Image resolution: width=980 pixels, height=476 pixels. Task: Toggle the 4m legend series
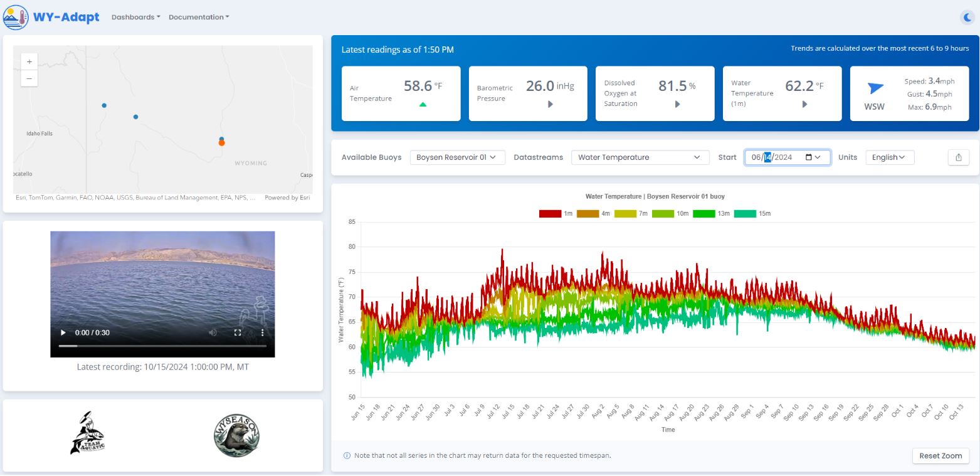click(x=593, y=214)
